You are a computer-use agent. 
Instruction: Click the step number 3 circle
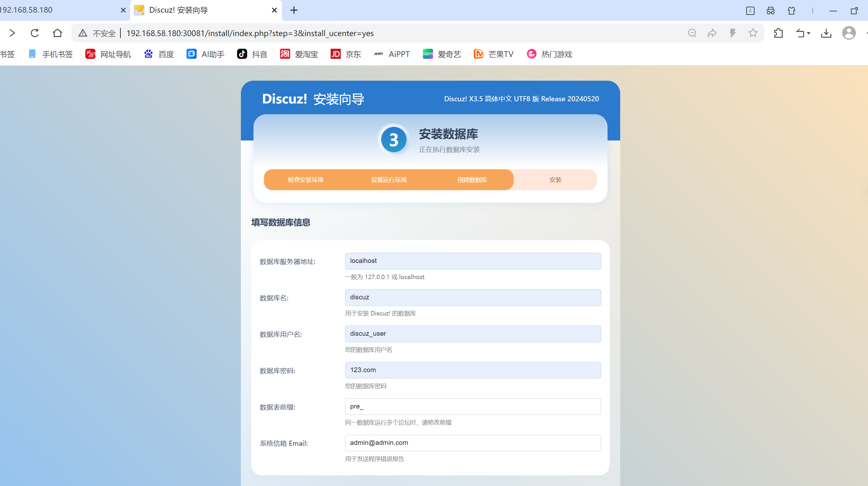(394, 140)
